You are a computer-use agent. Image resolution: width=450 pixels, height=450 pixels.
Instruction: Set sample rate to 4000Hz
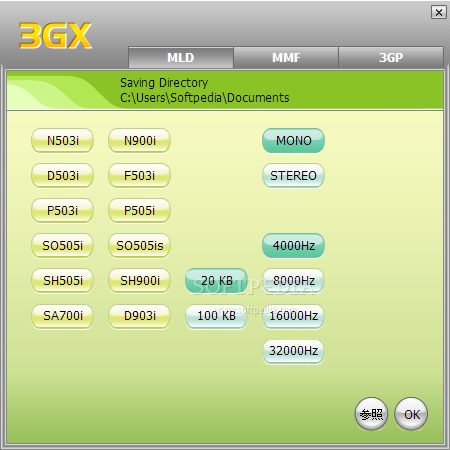click(x=293, y=245)
